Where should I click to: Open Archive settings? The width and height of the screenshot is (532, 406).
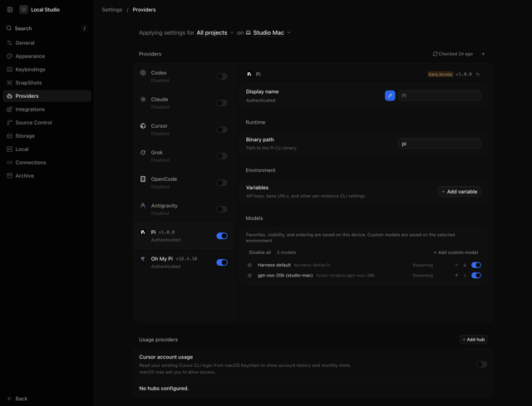point(47,175)
